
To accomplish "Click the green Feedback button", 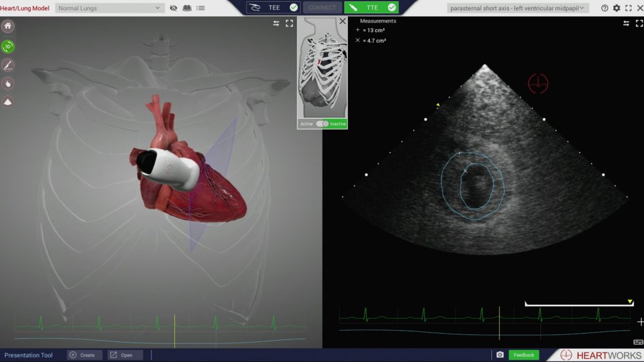I will click(x=523, y=355).
